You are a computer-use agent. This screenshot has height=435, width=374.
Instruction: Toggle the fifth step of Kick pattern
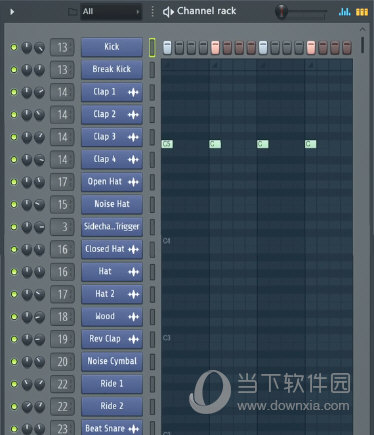click(215, 48)
